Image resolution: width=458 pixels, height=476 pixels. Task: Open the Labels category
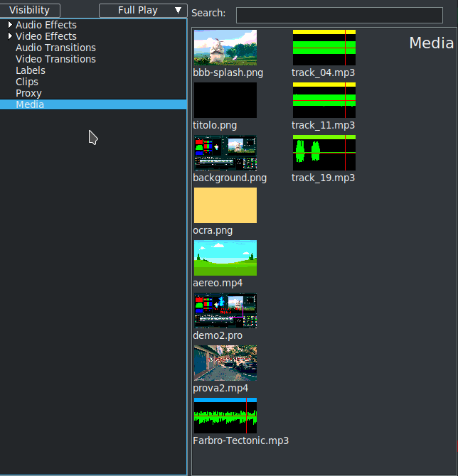[31, 70]
